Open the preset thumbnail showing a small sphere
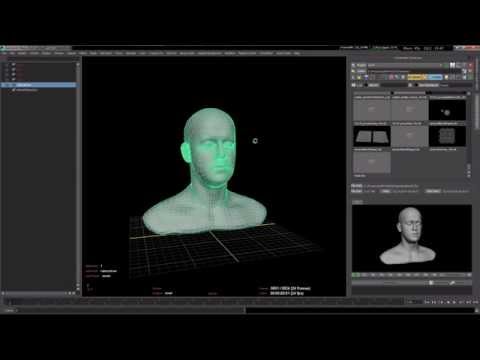The image size is (480, 360). [447, 110]
